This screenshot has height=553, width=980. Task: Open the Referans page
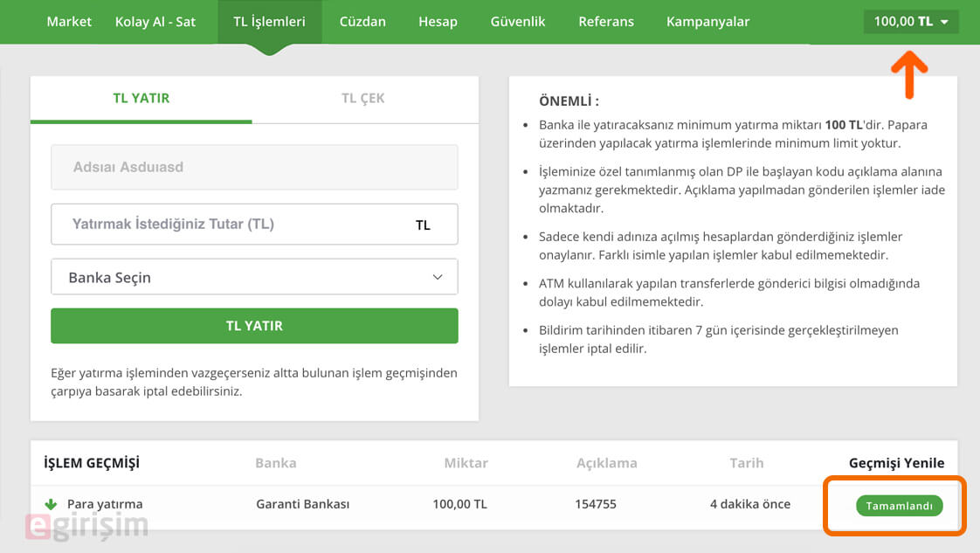pos(606,21)
